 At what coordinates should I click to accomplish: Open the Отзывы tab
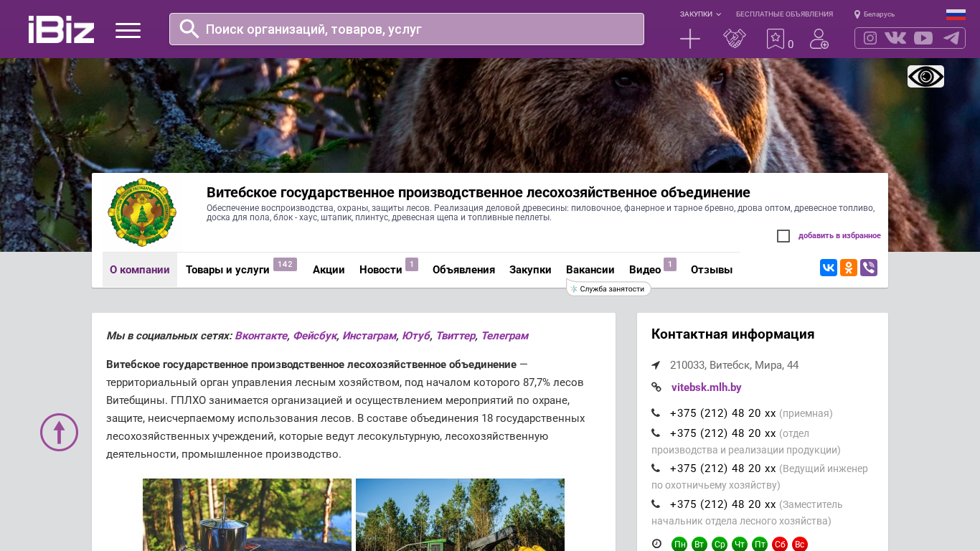712,270
